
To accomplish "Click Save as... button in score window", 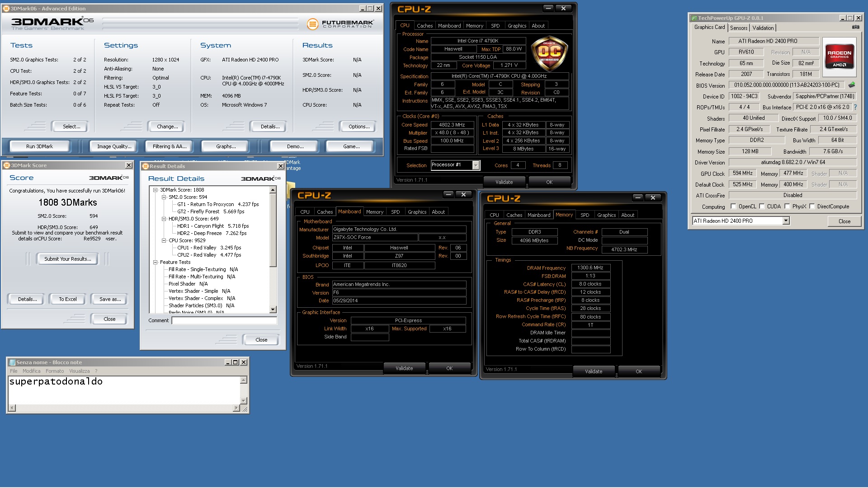I will (x=110, y=299).
